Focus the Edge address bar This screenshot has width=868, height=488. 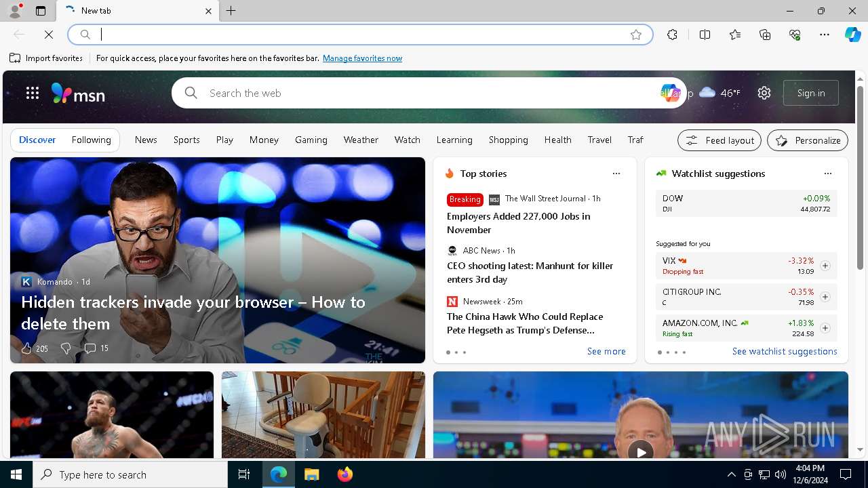click(359, 35)
